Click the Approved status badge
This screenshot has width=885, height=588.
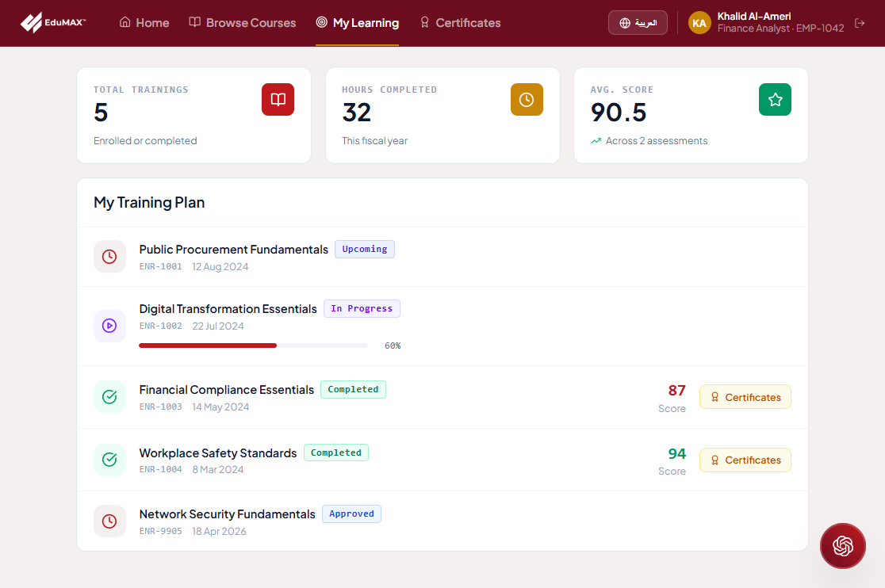click(351, 514)
